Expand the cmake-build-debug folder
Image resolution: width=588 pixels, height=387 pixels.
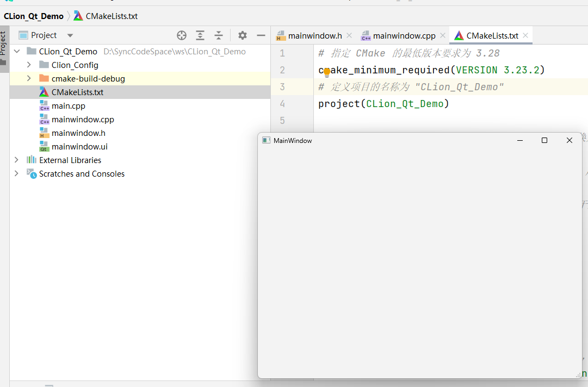[x=29, y=78]
